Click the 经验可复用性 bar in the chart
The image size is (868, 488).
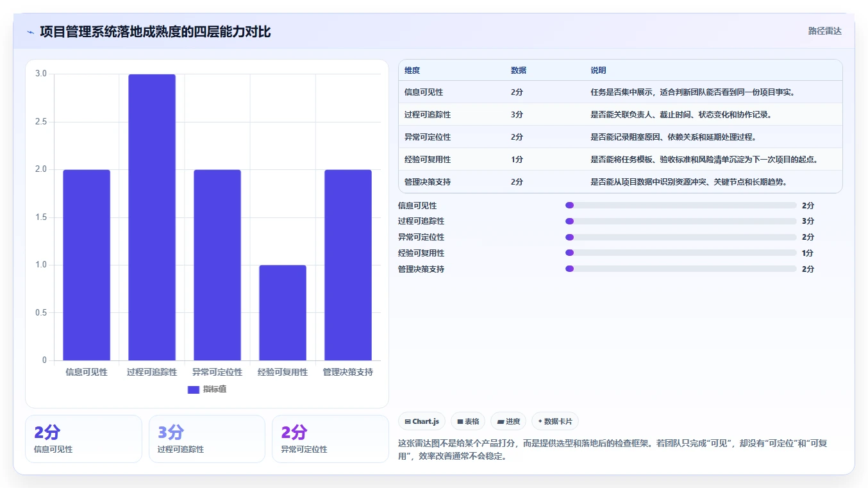(283, 313)
